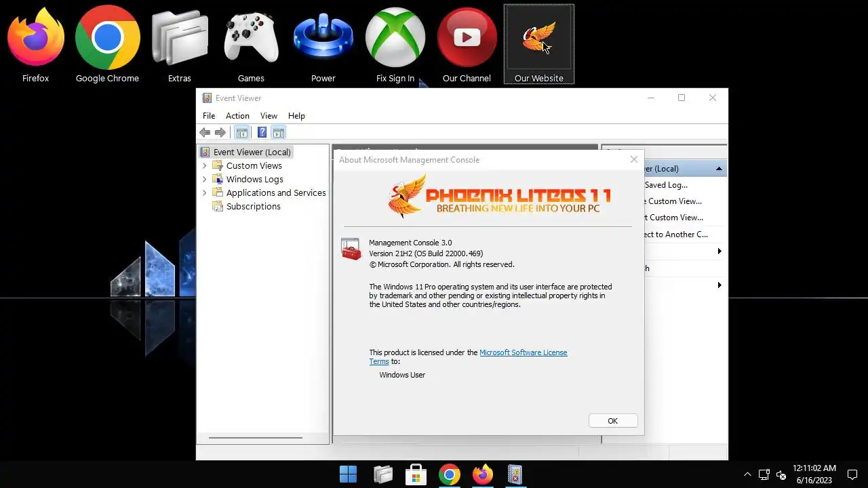Click the Back arrow in Event Viewer toolbar
This screenshot has width=868, height=488.
[205, 133]
